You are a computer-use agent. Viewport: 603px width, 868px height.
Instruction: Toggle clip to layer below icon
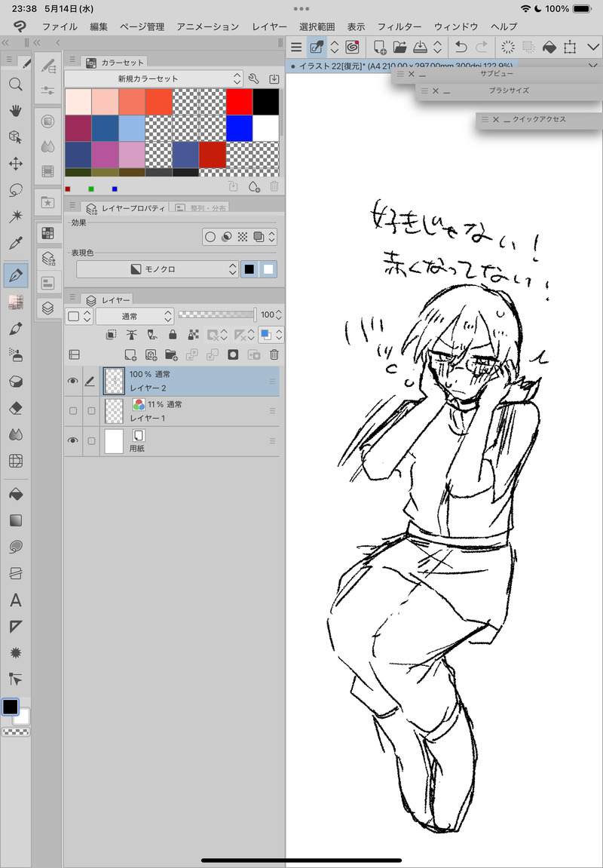(112, 334)
